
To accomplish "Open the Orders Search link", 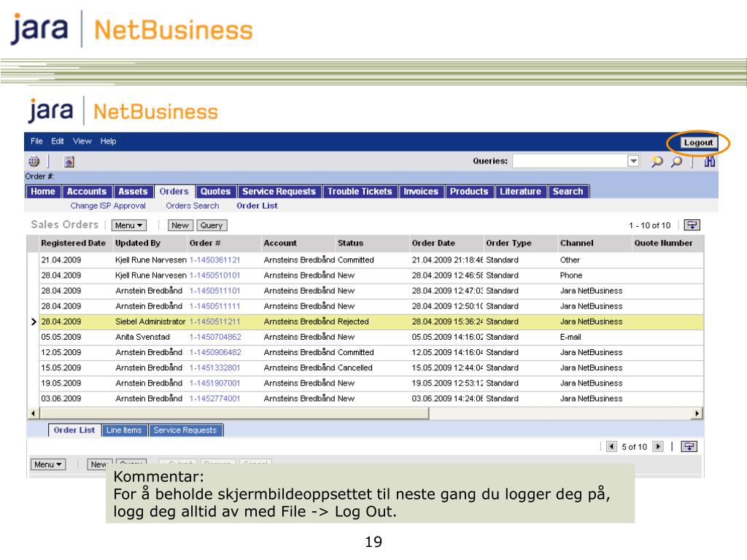I will pos(193,206).
